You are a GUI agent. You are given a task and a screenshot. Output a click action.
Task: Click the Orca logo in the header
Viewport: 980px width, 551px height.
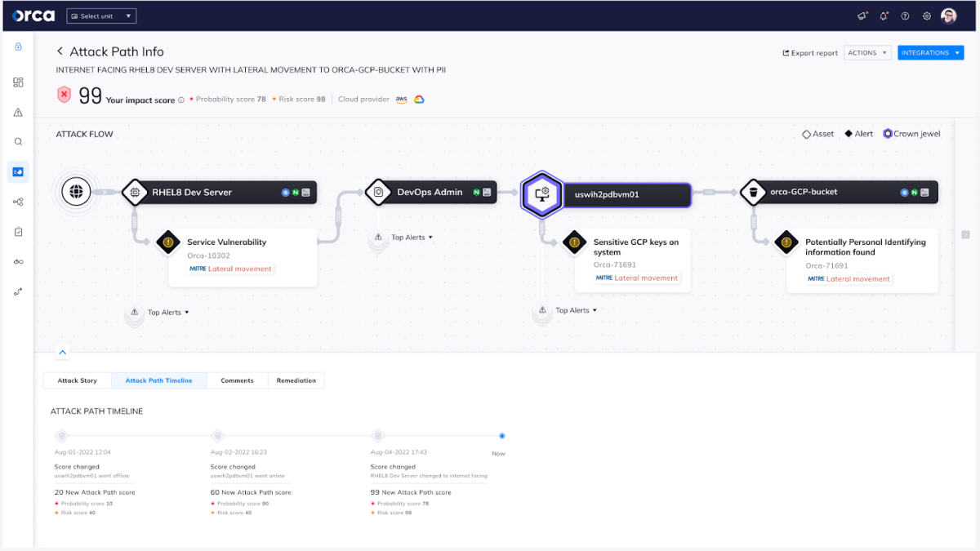pyautogui.click(x=33, y=16)
